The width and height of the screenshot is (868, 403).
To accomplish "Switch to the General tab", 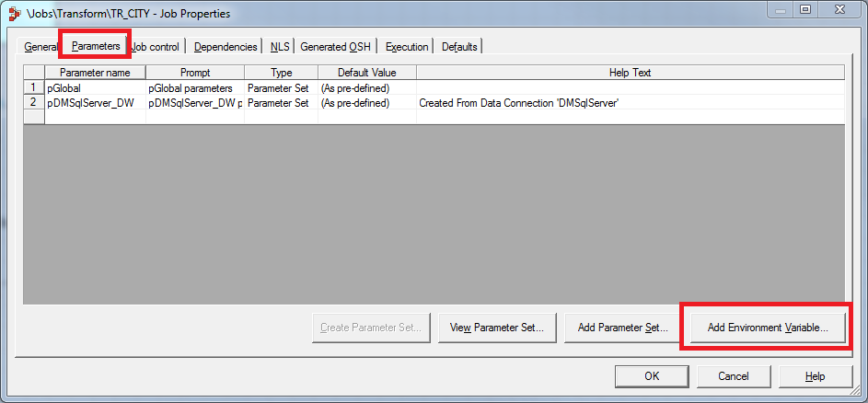I will pos(41,47).
